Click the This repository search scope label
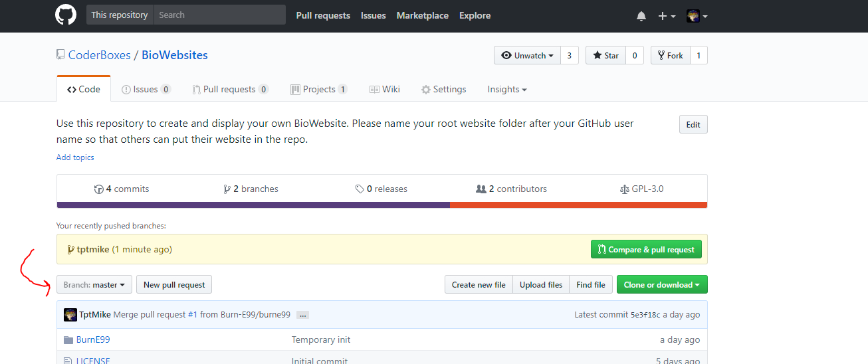The image size is (868, 364). [120, 15]
